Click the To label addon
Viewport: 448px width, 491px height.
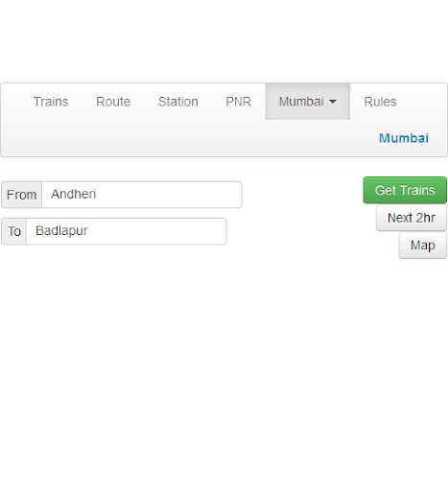click(x=14, y=231)
